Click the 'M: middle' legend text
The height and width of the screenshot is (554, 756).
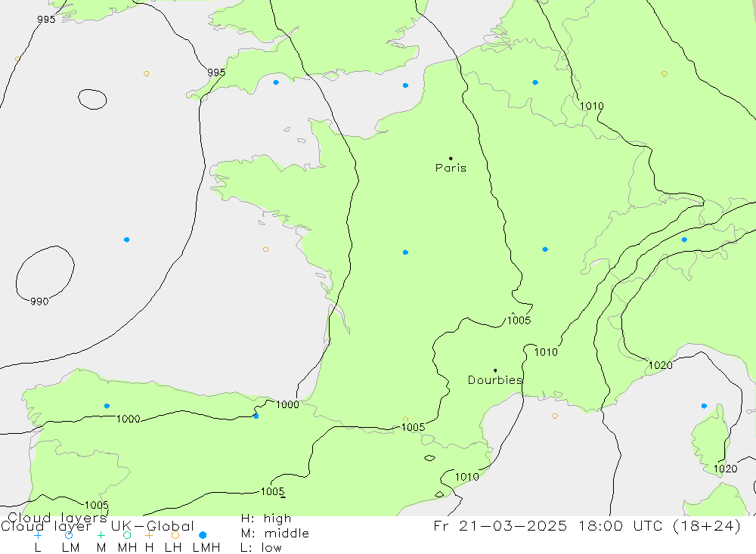[275, 534]
